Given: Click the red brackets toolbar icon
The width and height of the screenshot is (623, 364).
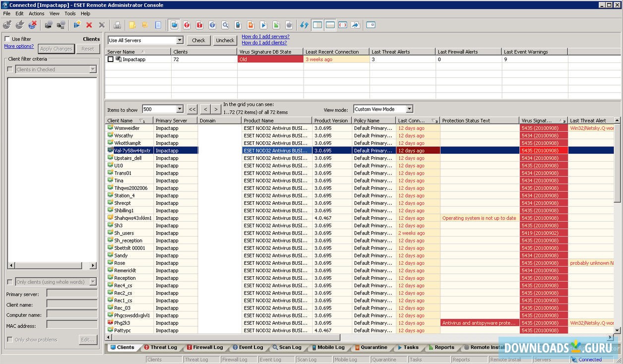Looking at the screenshot, I should pyautogui.click(x=343, y=25).
